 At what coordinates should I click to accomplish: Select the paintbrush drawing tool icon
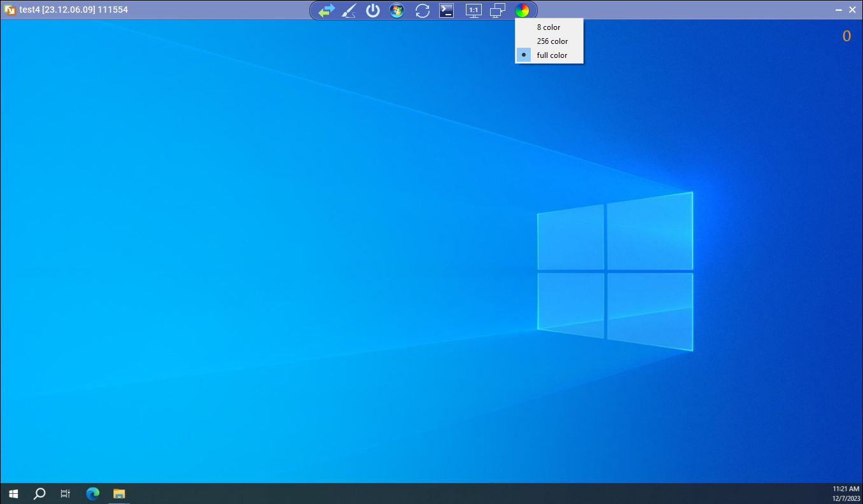(x=349, y=10)
